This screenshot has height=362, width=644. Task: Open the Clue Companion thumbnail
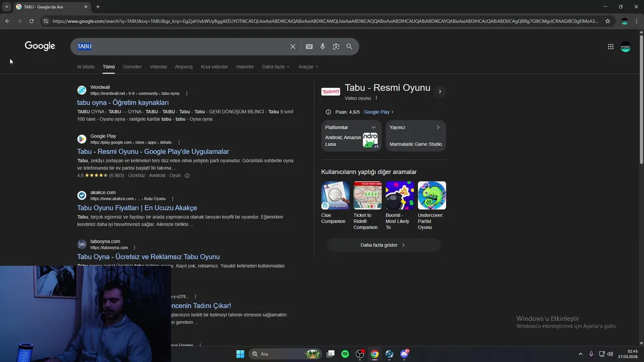(x=335, y=196)
